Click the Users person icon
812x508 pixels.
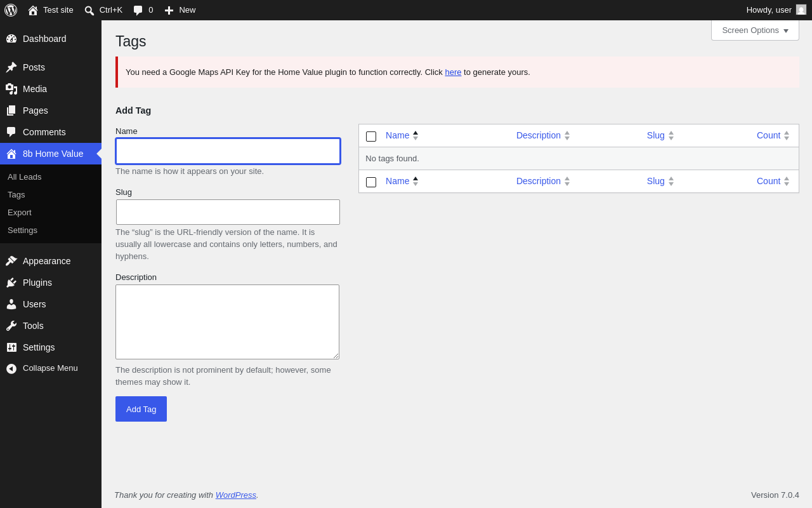click(11, 304)
